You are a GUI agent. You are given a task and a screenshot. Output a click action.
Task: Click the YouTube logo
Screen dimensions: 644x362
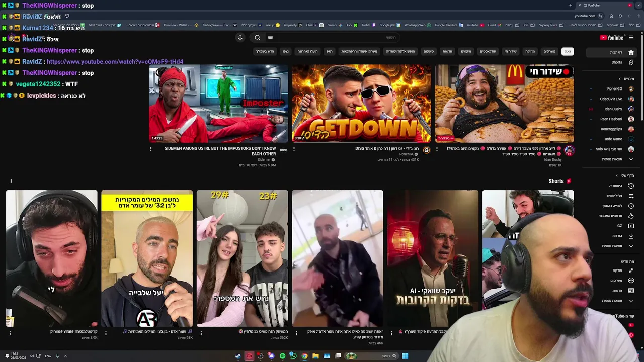pyautogui.click(x=612, y=37)
